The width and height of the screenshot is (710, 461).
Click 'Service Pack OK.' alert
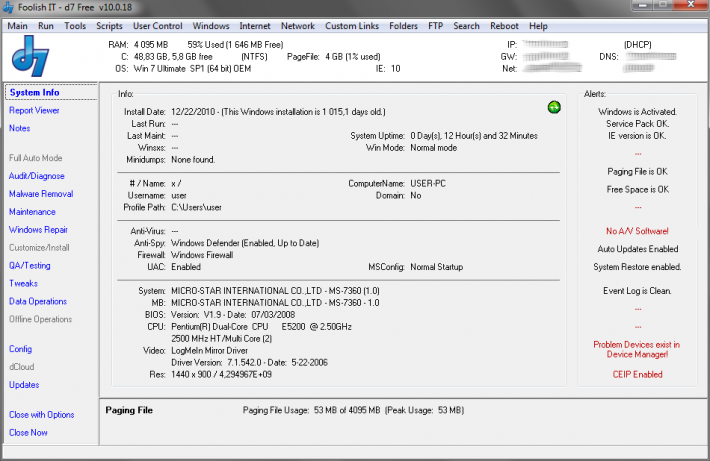637,124
